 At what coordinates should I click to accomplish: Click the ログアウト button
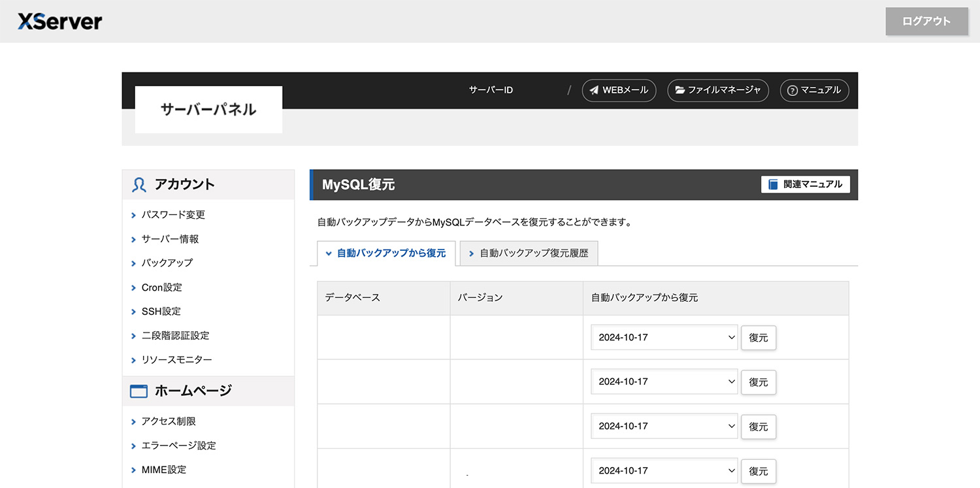(926, 21)
